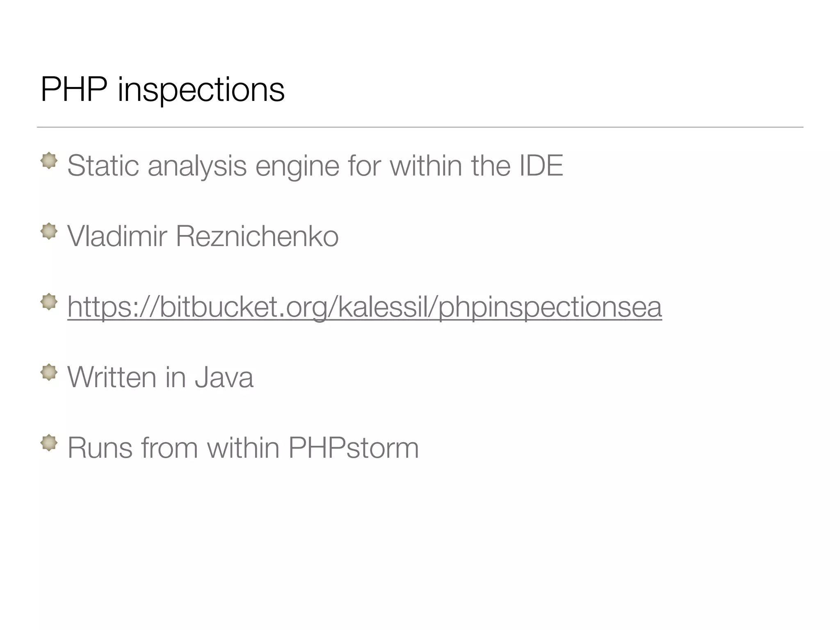Click the word "IDE" ending the first bullet
Viewport: 840px width, 630px height.
click(x=541, y=166)
